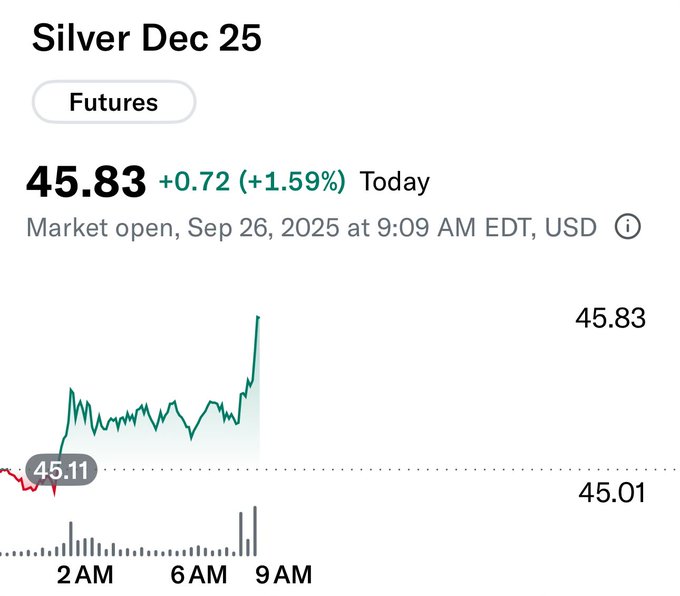Click the 45.01 chart axis label
This screenshot has height=596, width=680.
(x=610, y=492)
